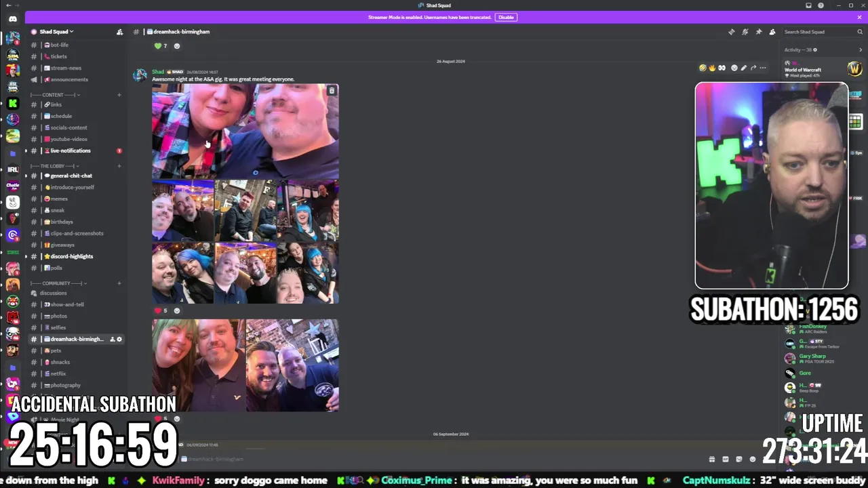Open the Threads icon in channel header

click(x=731, y=32)
